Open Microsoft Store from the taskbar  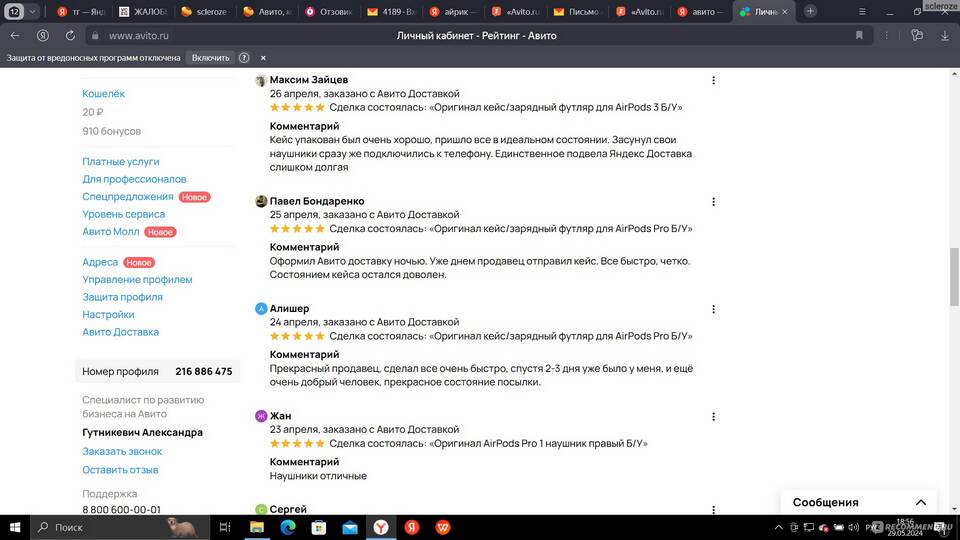(x=319, y=527)
